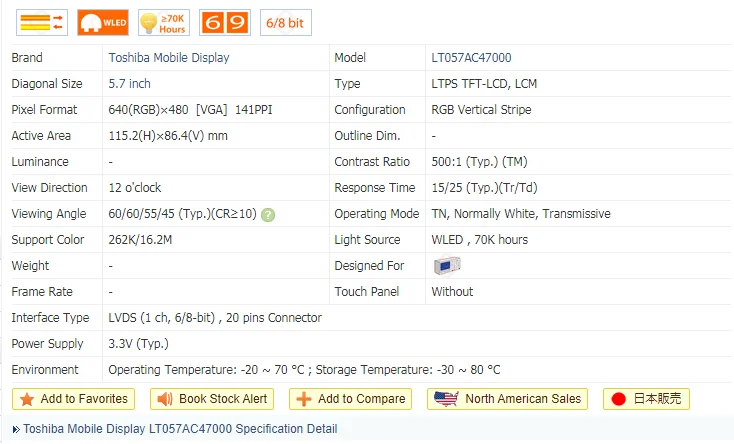
Task: Click the LVDS 20 pins Connector value
Action: (x=215, y=318)
